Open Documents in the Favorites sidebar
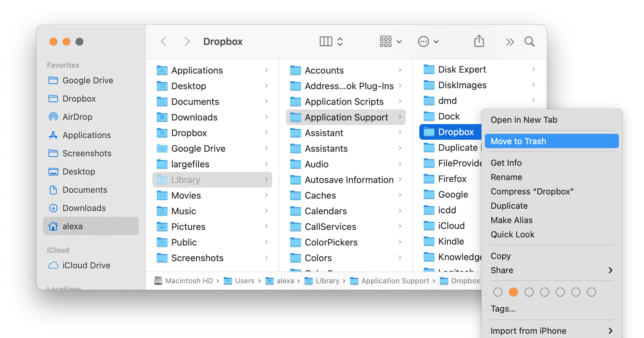The height and width of the screenshot is (338, 644). point(91,190)
